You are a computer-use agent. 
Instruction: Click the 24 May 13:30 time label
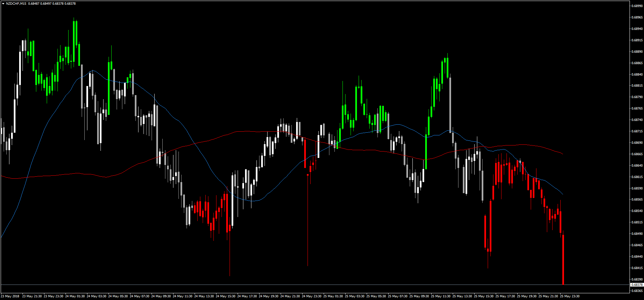click(204, 296)
